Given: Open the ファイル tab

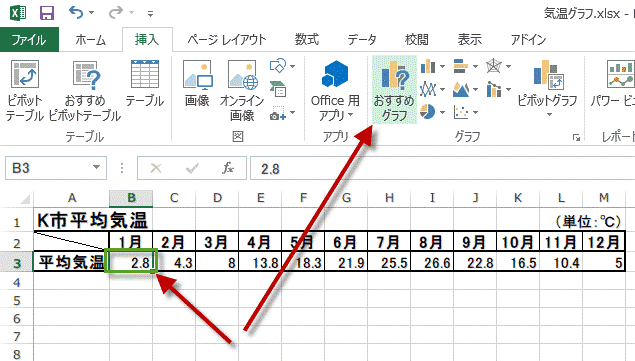Looking at the screenshot, I should pos(29,40).
